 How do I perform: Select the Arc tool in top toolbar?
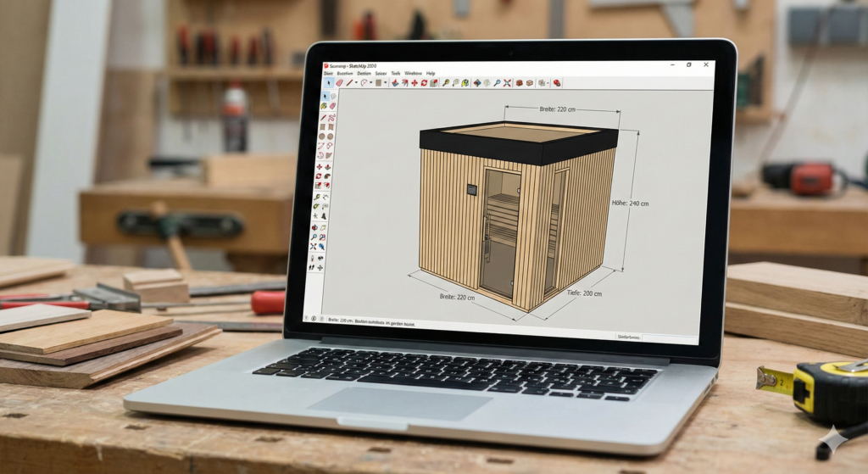(364, 83)
